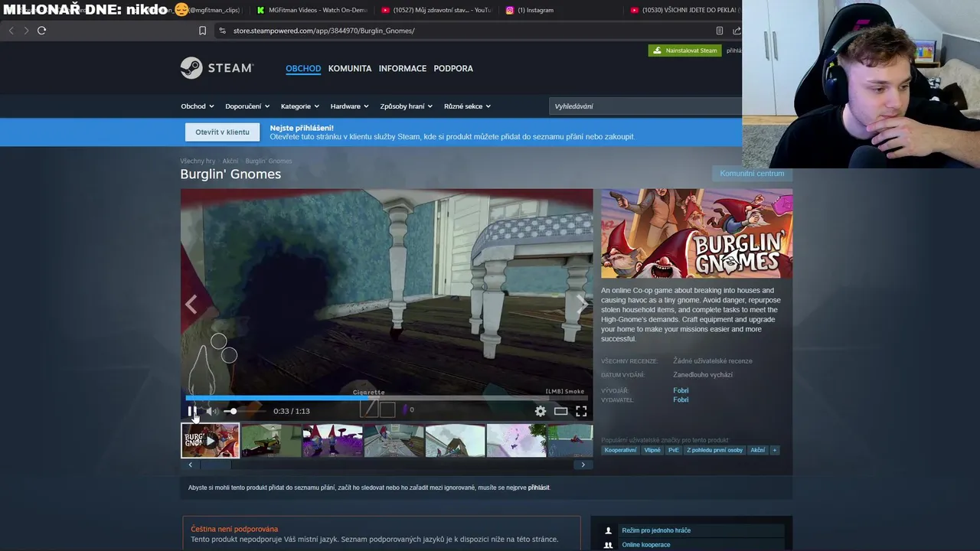This screenshot has width=980, height=551.
Task: Click the Burglin' Gnomes capsule image
Action: pyautogui.click(x=697, y=233)
